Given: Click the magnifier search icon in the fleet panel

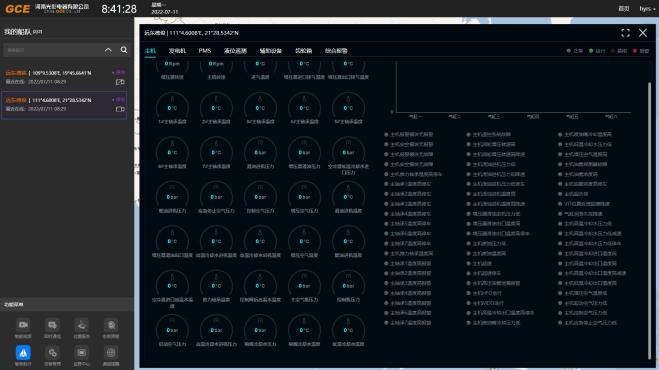Looking at the screenshot, I should pyautogui.click(x=124, y=50).
